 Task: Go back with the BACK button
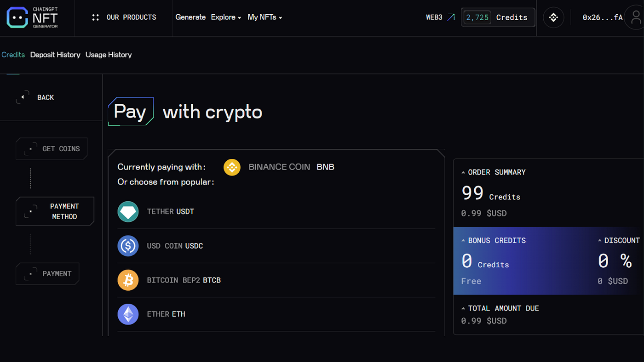click(x=36, y=97)
